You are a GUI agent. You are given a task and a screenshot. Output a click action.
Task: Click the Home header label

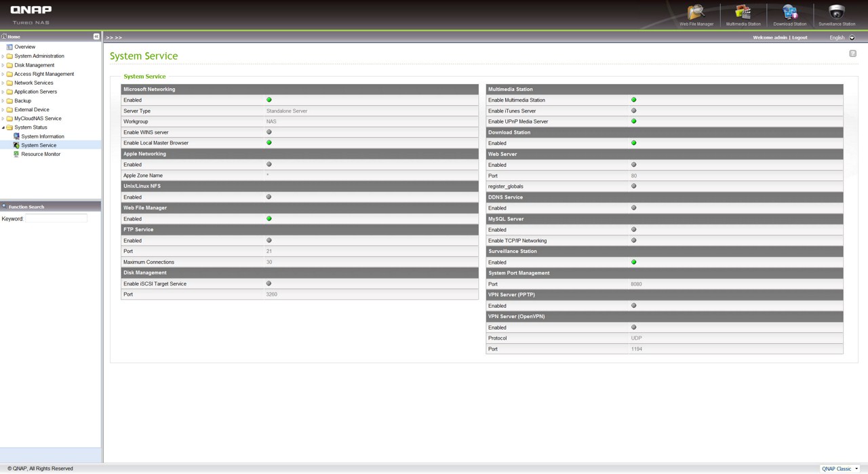[14, 37]
